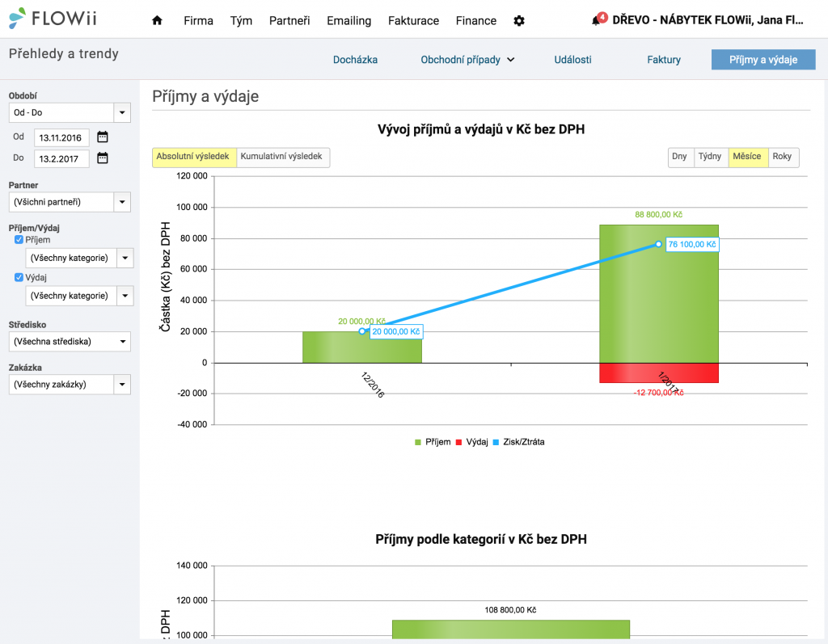Select Absolutní výsledek view

pyautogui.click(x=194, y=157)
